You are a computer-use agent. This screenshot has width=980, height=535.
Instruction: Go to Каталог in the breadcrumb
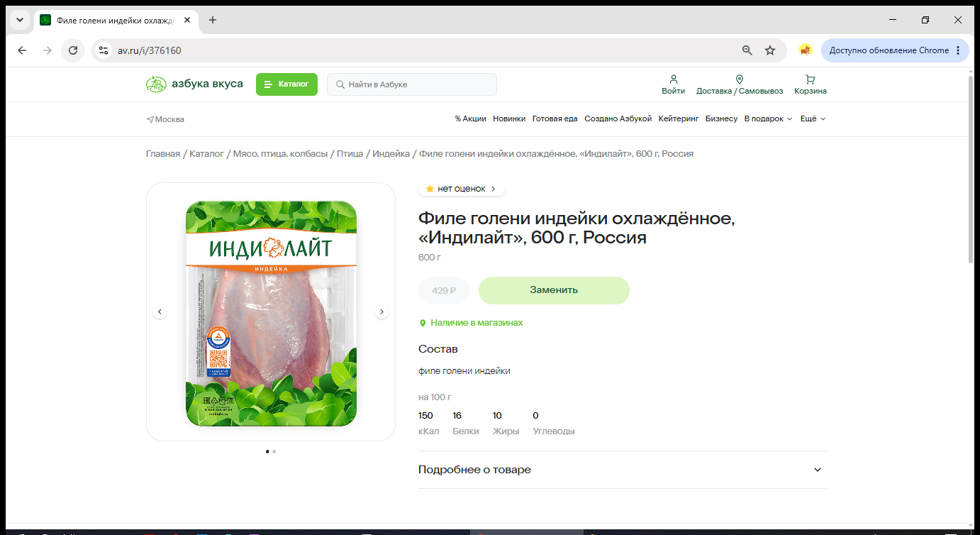(x=207, y=153)
